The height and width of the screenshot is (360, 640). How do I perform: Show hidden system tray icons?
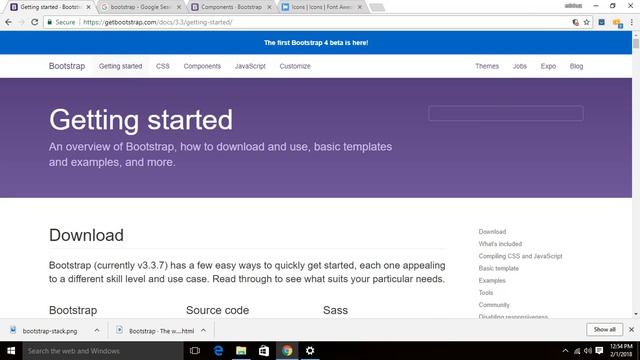click(565, 351)
